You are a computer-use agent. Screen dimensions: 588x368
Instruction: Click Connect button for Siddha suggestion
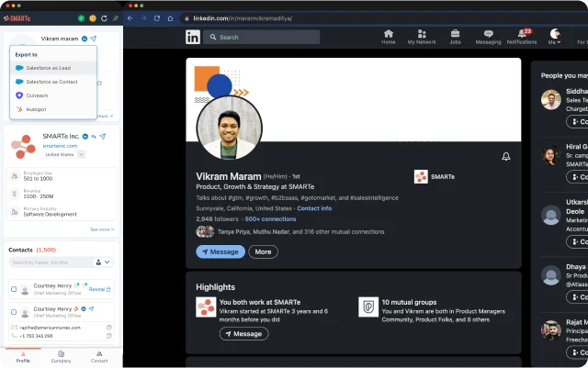point(578,122)
